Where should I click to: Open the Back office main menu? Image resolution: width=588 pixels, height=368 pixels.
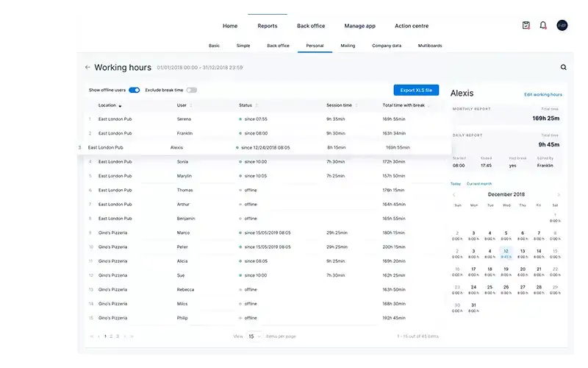[x=311, y=26]
